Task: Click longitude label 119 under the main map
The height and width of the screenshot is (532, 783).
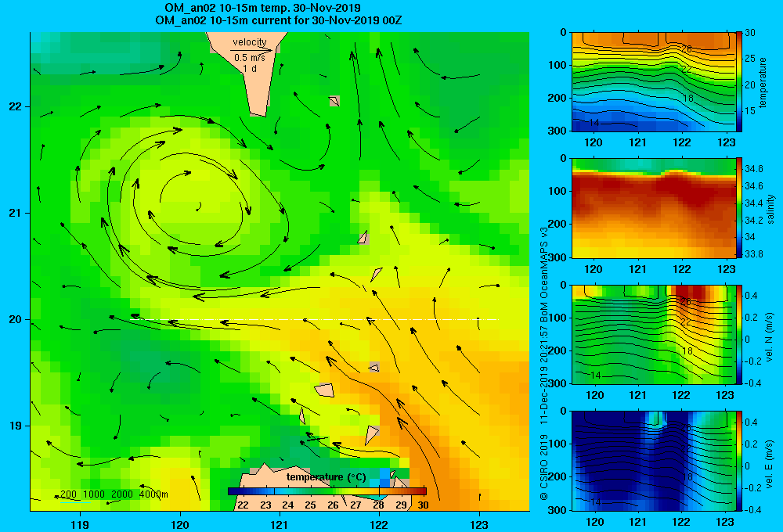Action: pyautogui.click(x=80, y=524)
